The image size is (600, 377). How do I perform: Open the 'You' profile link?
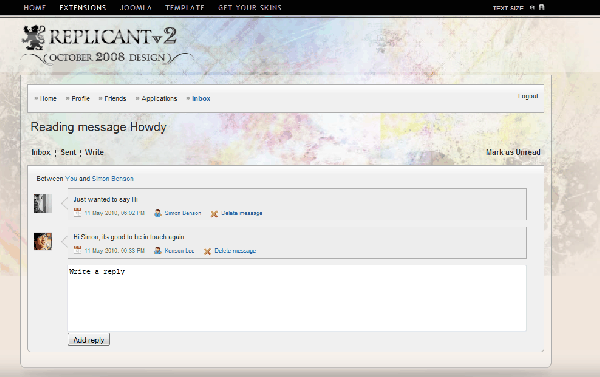click(71, 178)
